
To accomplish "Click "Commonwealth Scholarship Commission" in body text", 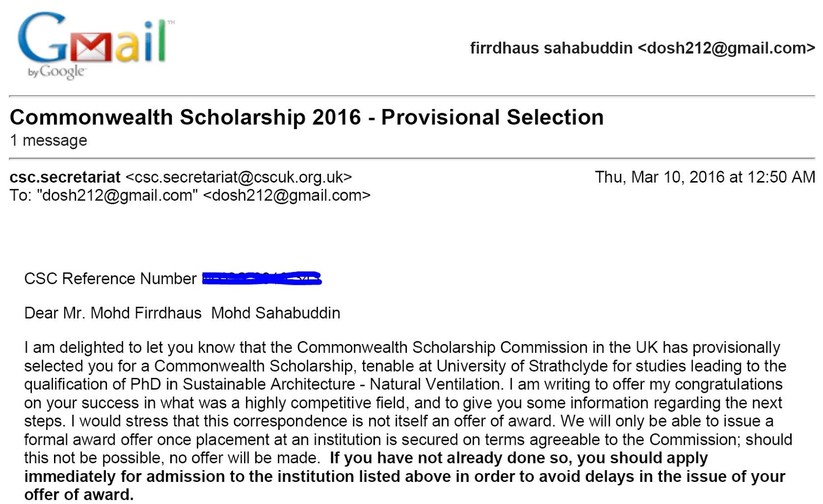I will point(442,348).
